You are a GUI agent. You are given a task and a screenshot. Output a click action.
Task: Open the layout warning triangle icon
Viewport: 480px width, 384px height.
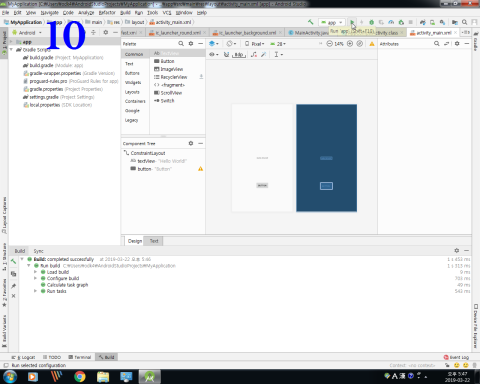[372, 44]
